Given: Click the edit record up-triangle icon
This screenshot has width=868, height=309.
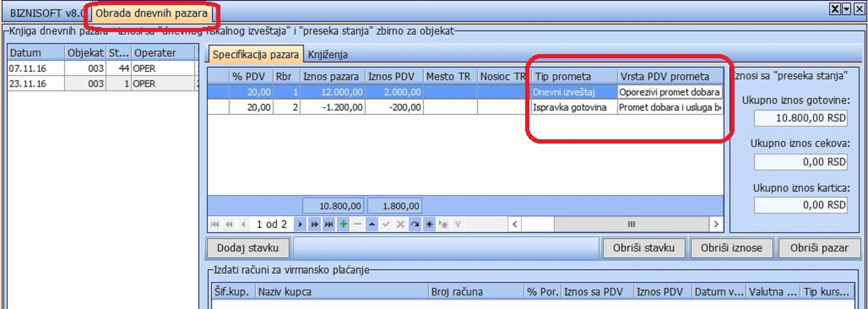Looking at the screenshot, I should pyautogui.click(x=372, y=224).
